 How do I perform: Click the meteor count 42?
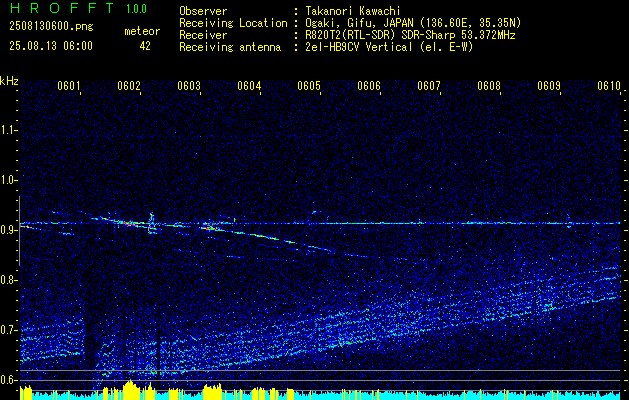(x=145, y=46)
